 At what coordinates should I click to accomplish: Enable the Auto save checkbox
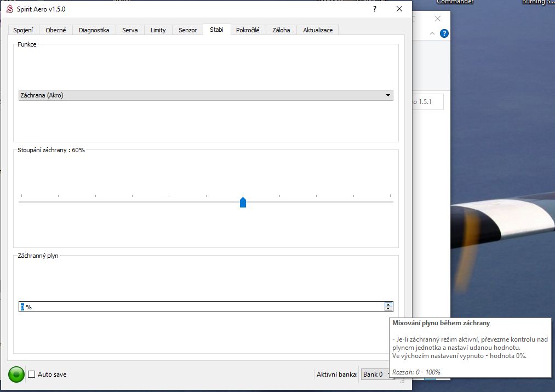coord(32,374)
